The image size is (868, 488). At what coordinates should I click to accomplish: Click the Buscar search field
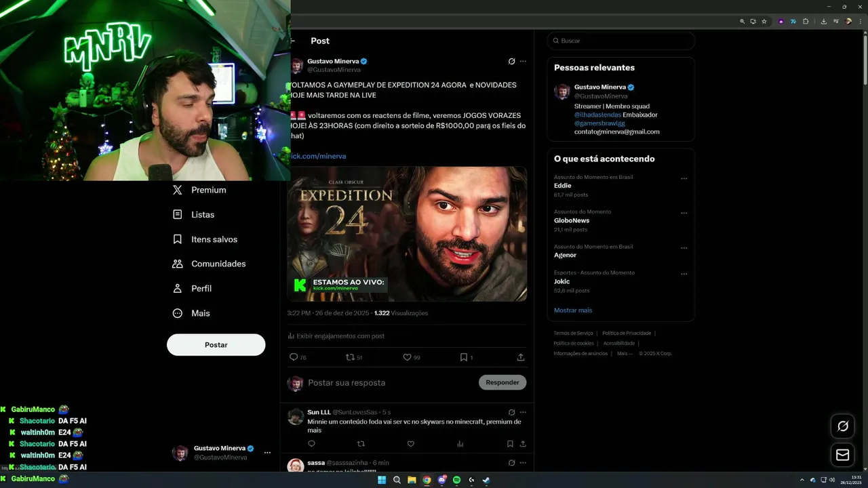[620, 41]
